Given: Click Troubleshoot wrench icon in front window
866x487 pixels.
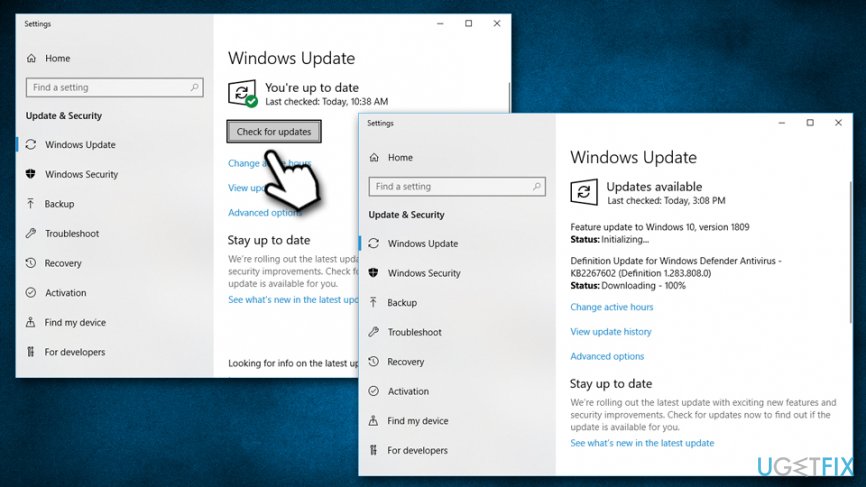Looking at the screenshot, I should pos(374,332).
